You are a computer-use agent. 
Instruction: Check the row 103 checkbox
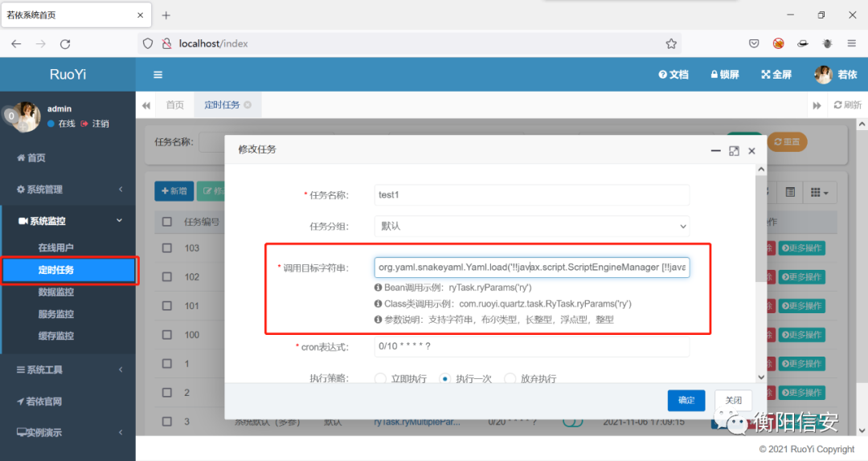[166, 248]
